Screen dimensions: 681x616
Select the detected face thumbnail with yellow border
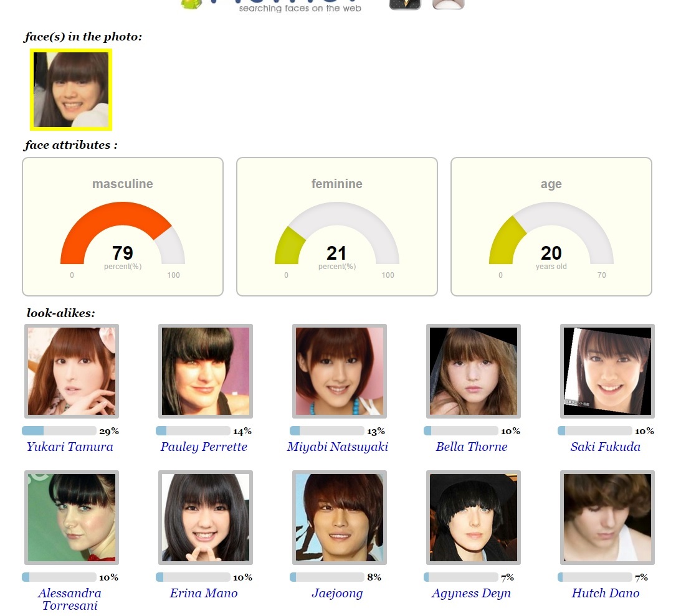[71, 90]
